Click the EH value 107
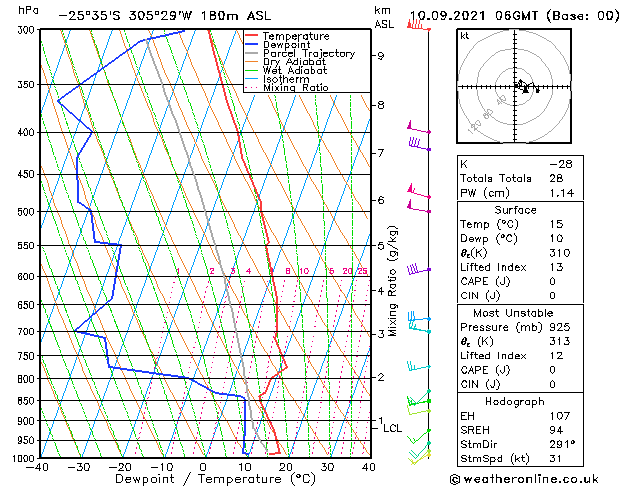 560,416
